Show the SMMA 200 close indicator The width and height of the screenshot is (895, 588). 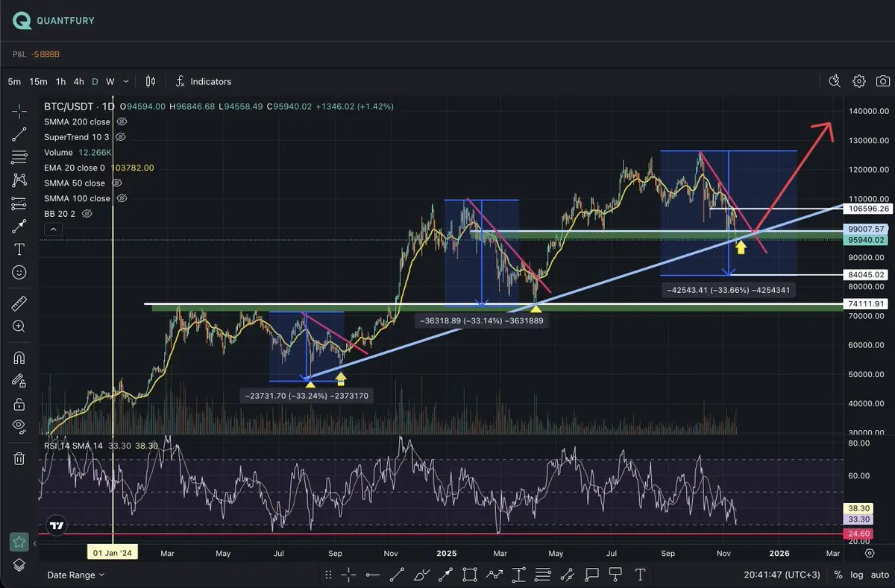(122, 121)
